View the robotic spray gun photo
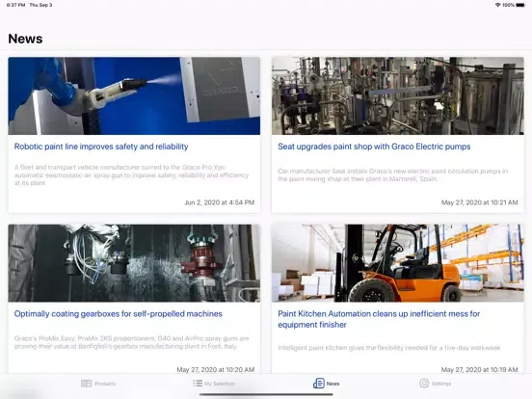Viewport: 532px width, 399px height. pos(134,96)
